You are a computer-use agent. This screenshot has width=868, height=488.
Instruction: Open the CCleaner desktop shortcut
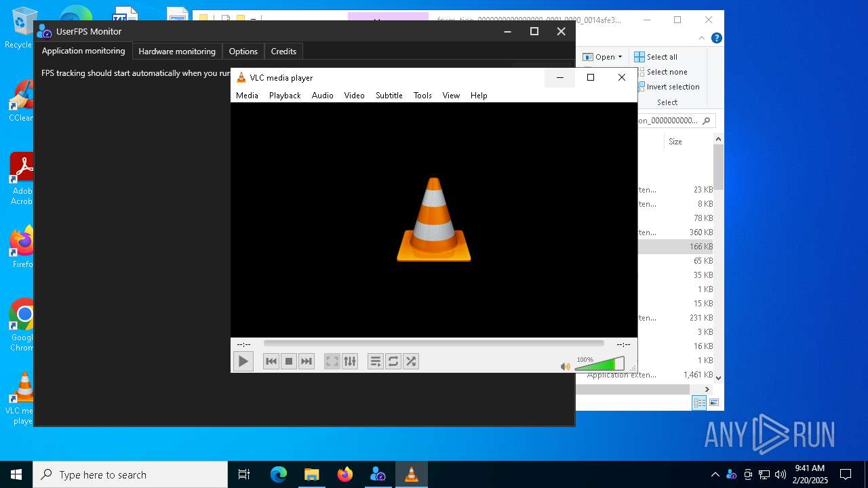pyautogui.click(x=22, y=102)
